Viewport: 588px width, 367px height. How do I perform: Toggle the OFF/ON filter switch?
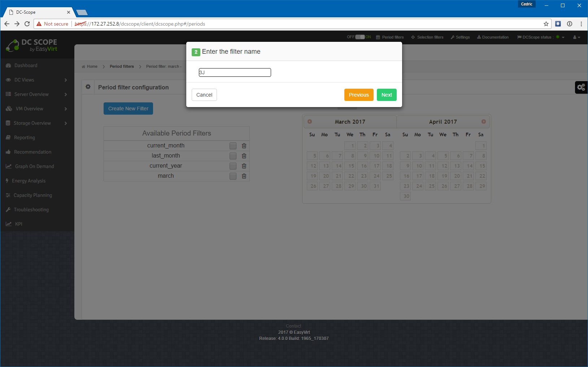tap(360, 37)
